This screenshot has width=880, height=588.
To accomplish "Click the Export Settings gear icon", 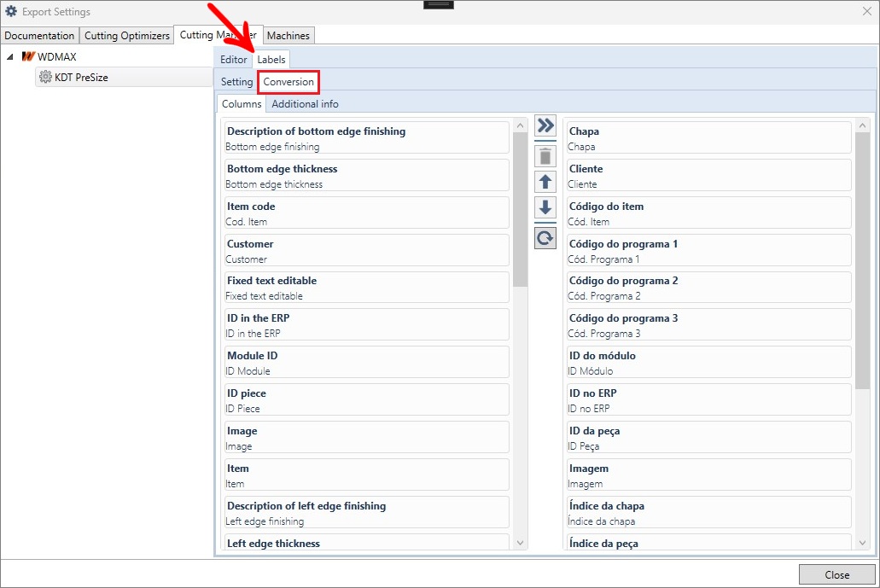I will tap(10, 11).
